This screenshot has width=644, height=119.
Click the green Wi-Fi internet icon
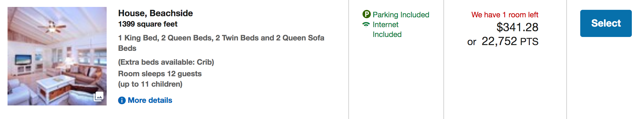pyautogui.click(x=366, y=25)
